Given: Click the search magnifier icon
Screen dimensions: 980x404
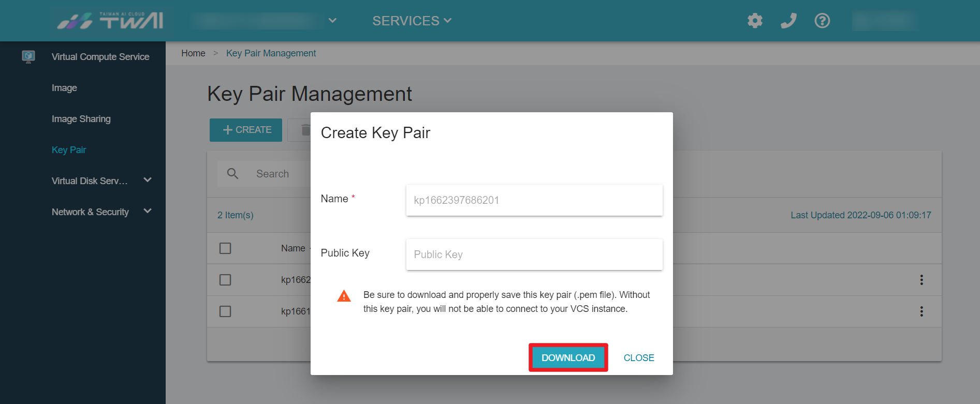Looking at the screenshot, I should (233, 174).
